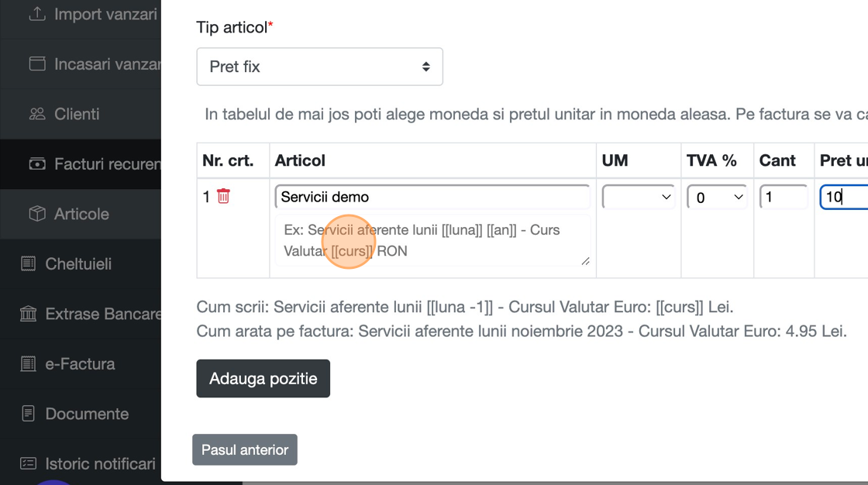Click the Facturi recurente sidebar icon
The image size is (868, 485).
point(37,164)
